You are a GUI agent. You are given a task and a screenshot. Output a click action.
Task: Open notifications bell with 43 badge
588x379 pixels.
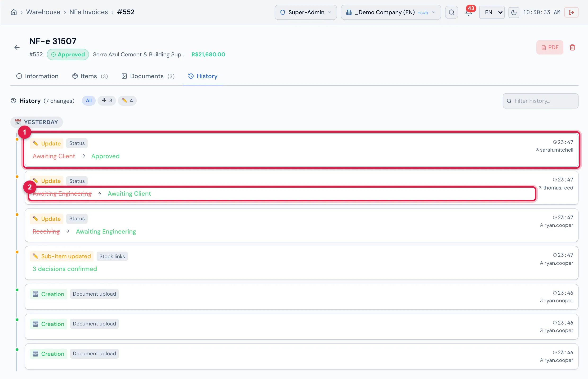pyautogui.click(x=469, y=12)
